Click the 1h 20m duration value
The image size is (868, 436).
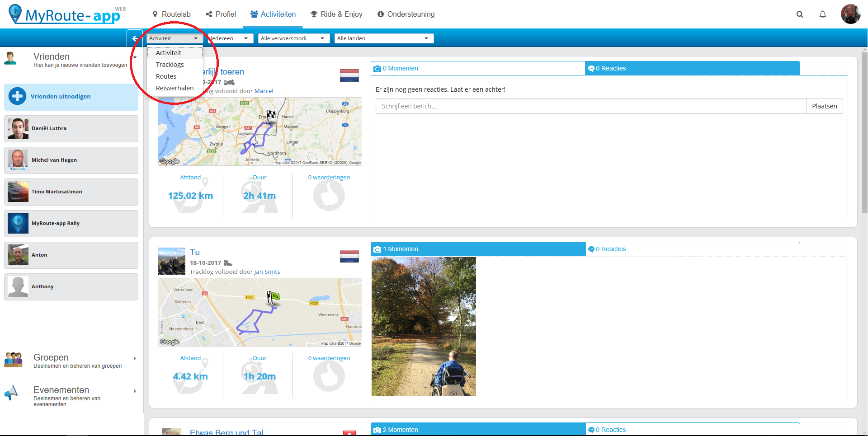click(259, 376)
